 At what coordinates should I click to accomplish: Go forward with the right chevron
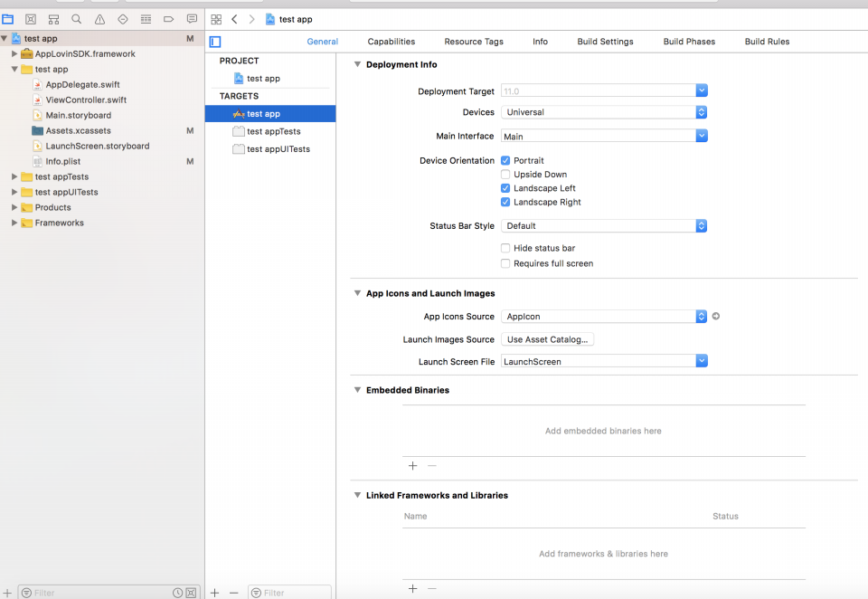tap(252, 19)
